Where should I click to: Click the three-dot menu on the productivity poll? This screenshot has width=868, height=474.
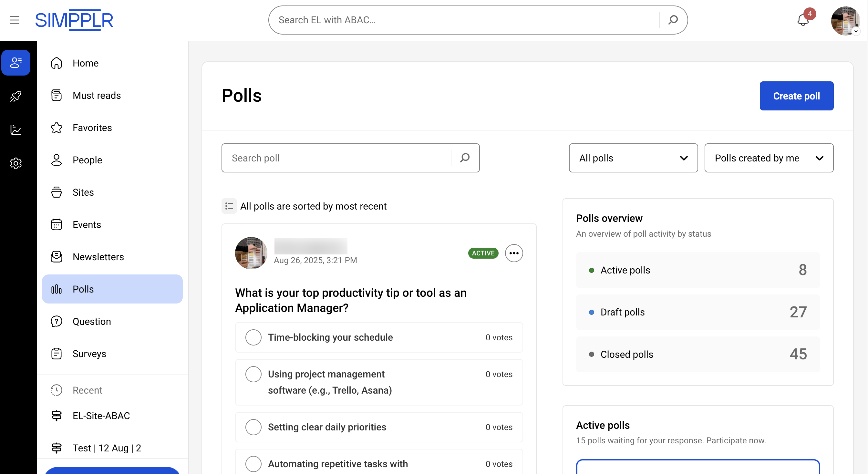click(x=513, y=253)
